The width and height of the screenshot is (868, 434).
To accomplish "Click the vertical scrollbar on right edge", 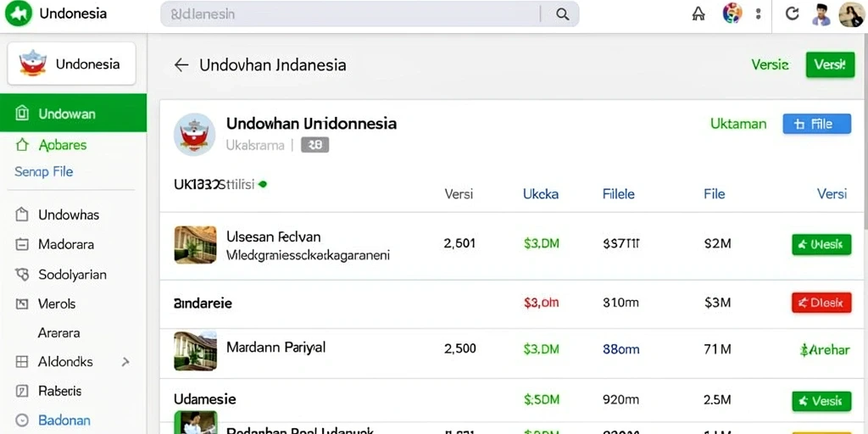I will [865, 133].
